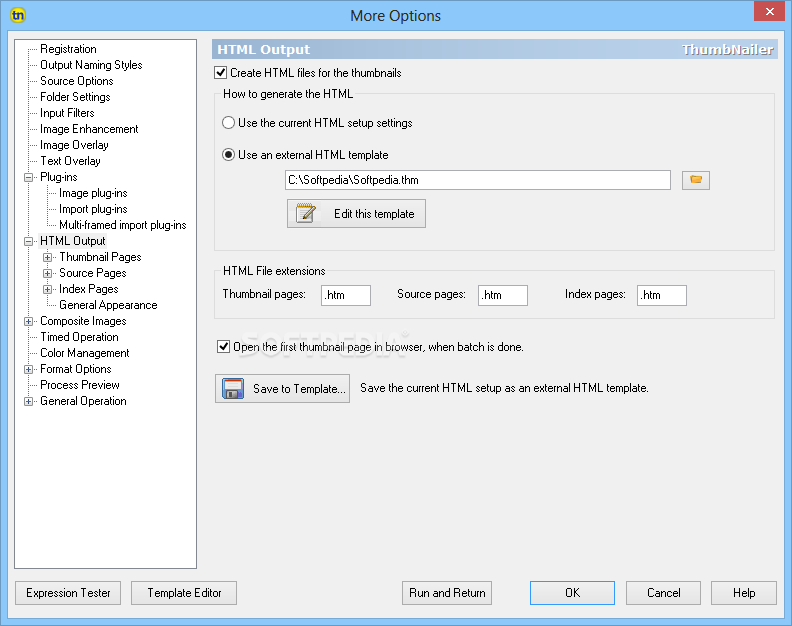Select Image Overlay in the tree

74,145
